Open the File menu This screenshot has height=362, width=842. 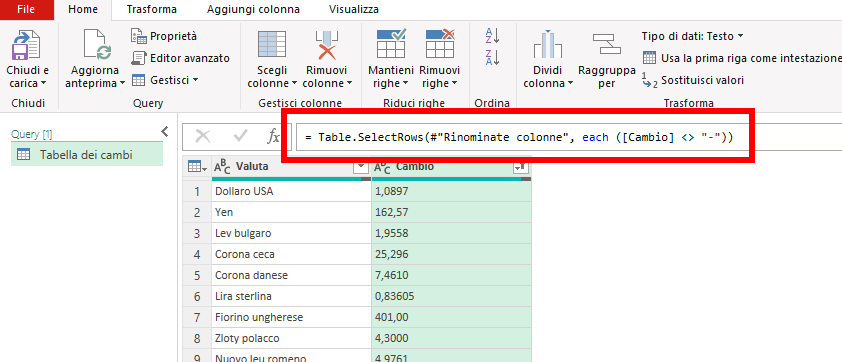click(26, 9)
